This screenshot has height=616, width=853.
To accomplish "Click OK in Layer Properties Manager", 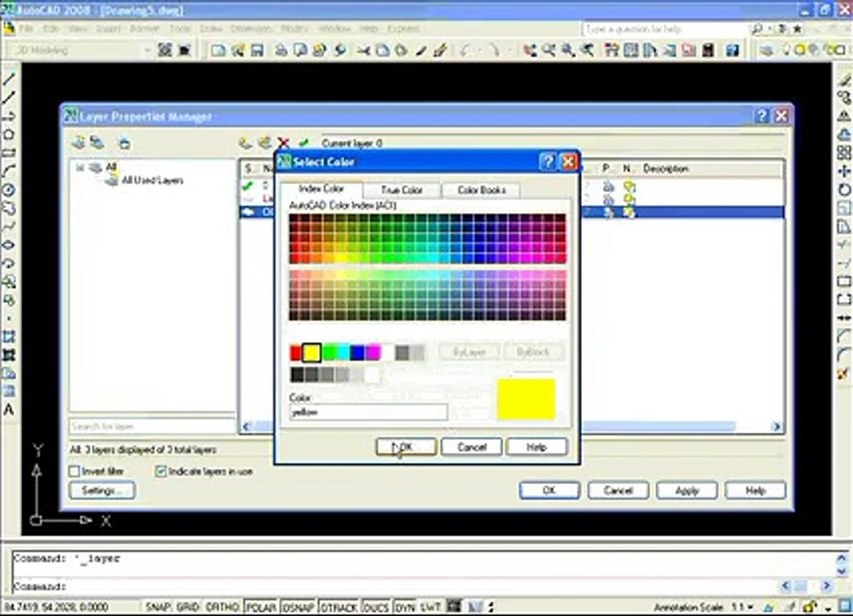I will tap(549, 490).
